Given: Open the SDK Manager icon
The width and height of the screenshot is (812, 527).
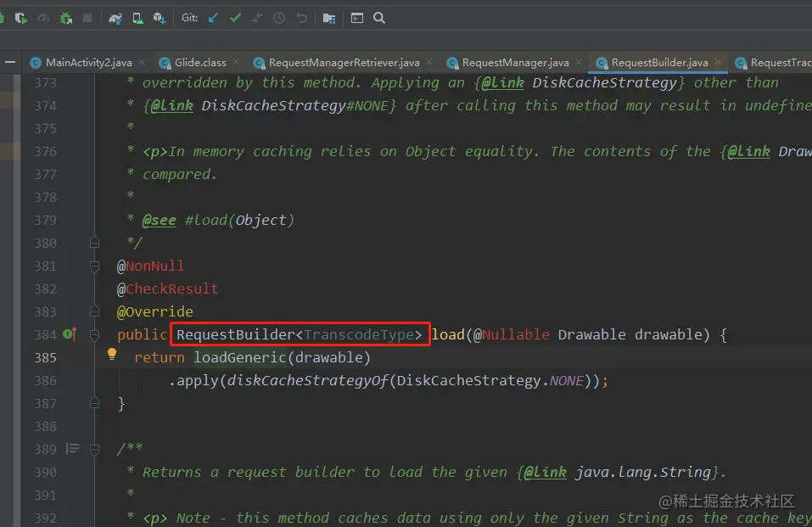Looking at the screenshot, I should coord(159,19).
